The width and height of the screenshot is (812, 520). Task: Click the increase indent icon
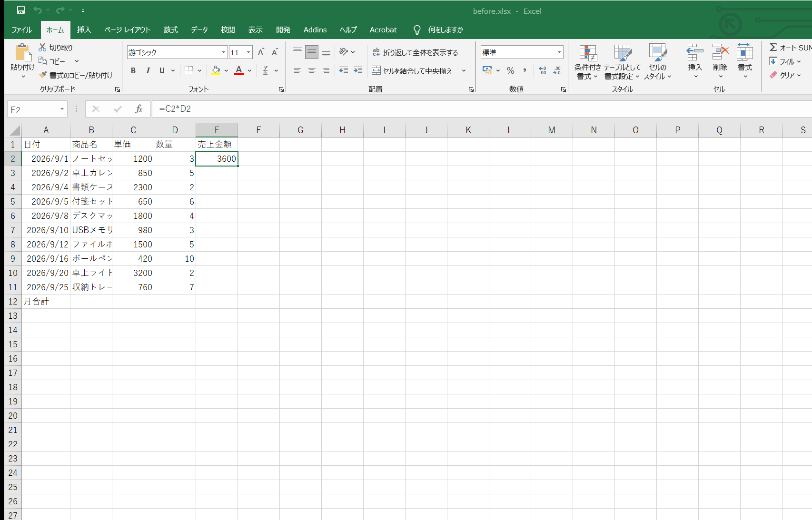click(358, 70)
